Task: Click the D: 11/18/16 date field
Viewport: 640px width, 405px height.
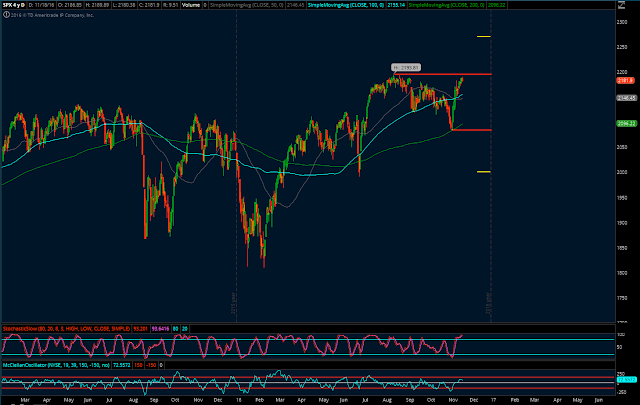Action: pos(41,5)
